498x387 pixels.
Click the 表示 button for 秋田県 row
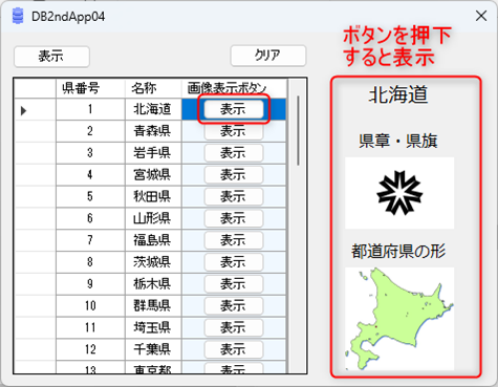coord(233,197)
